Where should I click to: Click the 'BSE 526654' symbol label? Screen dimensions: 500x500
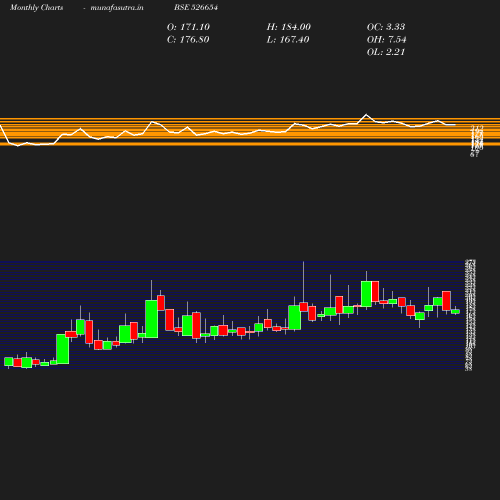(196, 7)
